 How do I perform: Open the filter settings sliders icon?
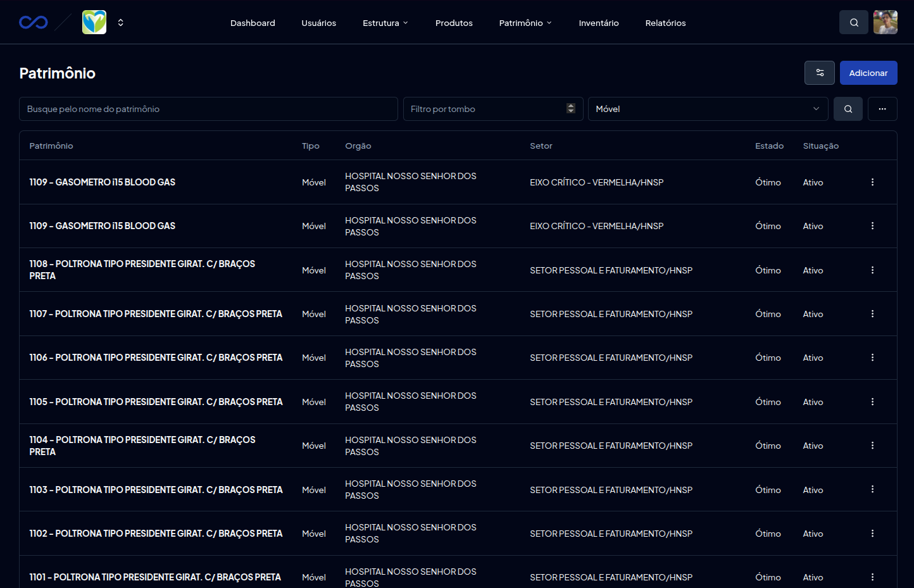tap(819, 73)
